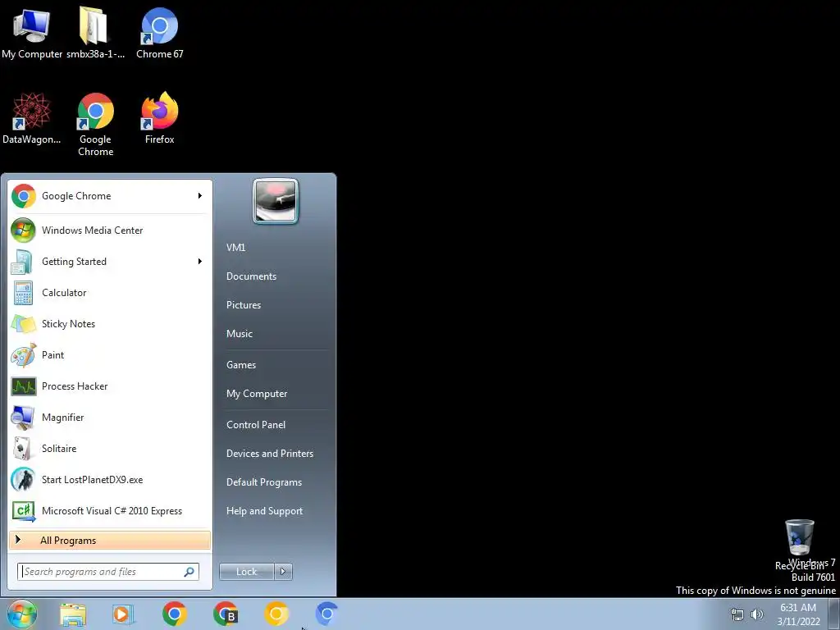This screenshot has width=840, height=630.
Task: Click the Windows Start orb
Action: [x=22, y=614]
